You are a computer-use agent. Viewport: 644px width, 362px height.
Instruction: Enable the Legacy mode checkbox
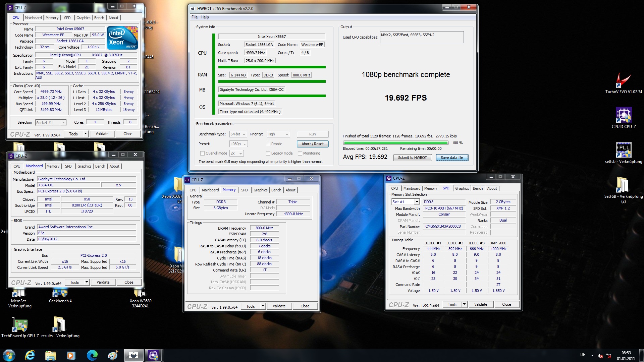tap(268, 153)
